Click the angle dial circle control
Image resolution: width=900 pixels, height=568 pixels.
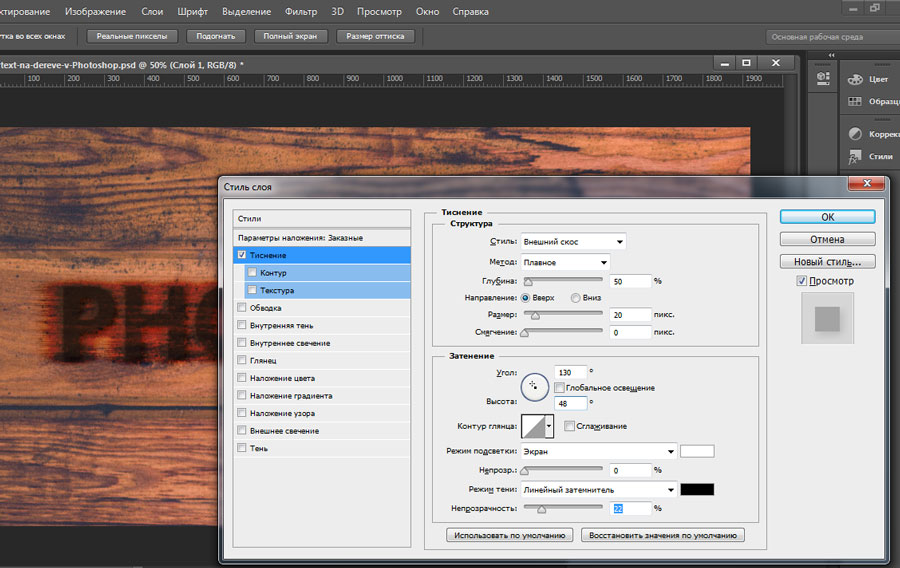coord(534,387)
